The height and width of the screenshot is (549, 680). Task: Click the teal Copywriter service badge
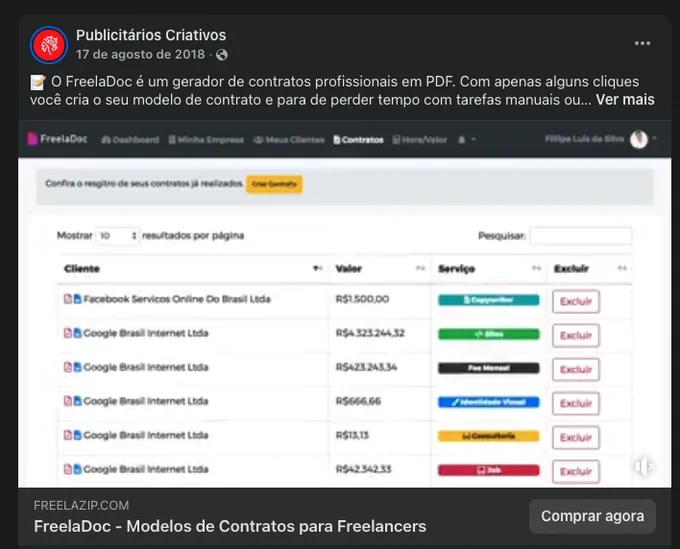(x=489, y=300)
